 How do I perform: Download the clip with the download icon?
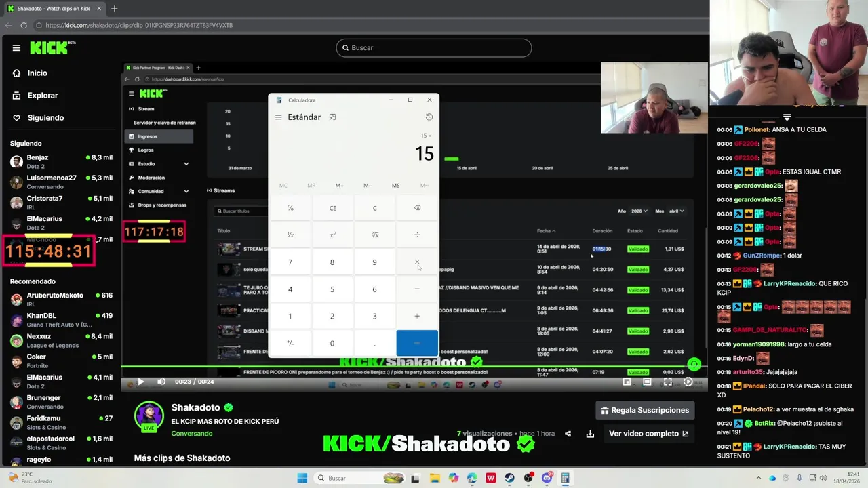point(590,434)
